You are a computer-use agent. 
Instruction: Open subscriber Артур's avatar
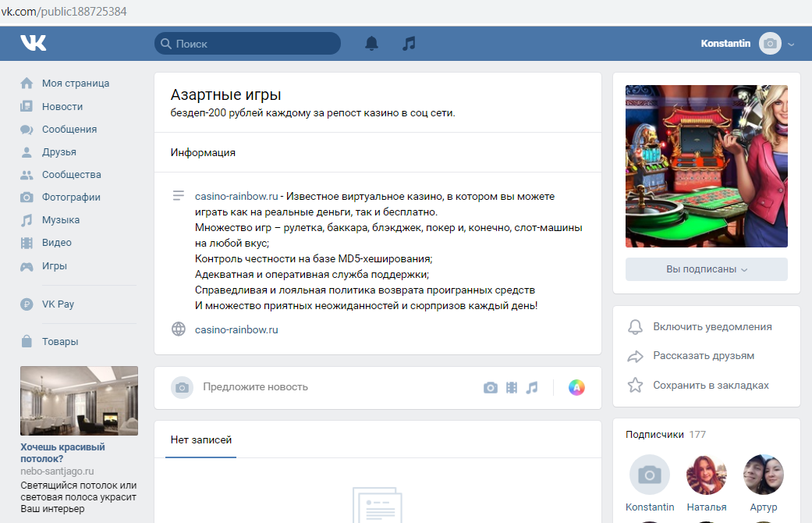764,475
